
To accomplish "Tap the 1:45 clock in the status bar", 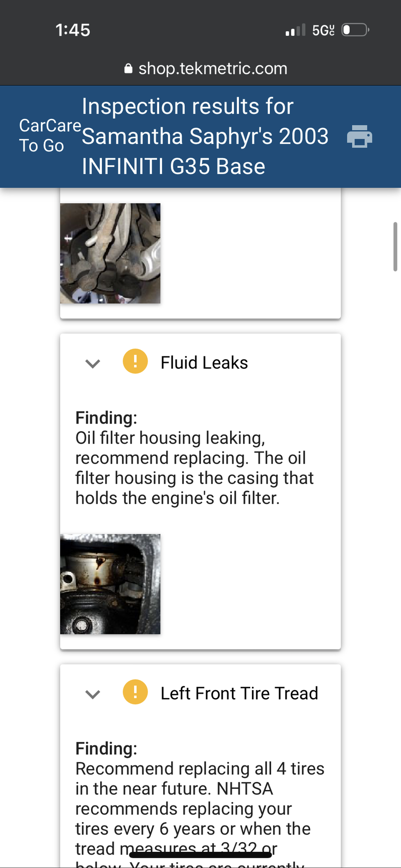I will tap(73, 30).
